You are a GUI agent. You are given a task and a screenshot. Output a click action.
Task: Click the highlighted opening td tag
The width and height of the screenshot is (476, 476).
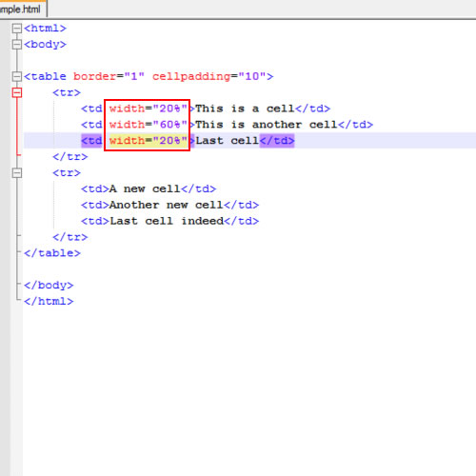click(91, 141)
